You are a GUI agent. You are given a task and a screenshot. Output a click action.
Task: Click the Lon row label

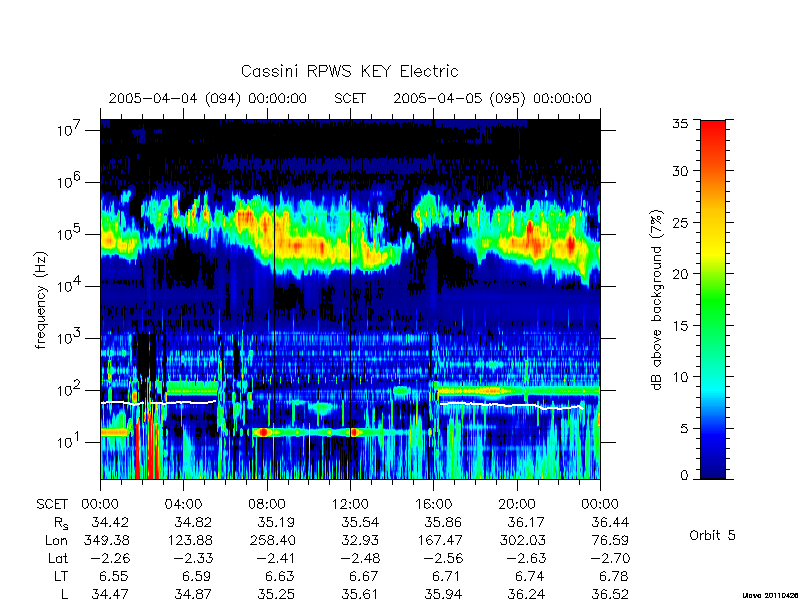pos(56,540)
